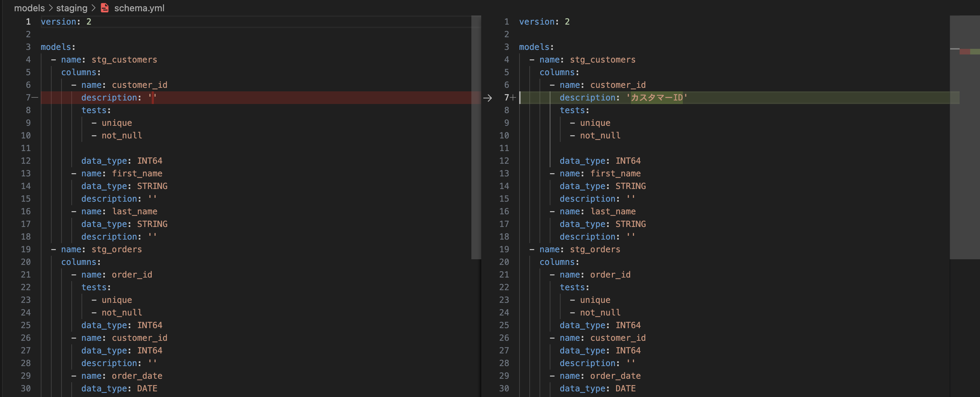
Task: Select 'stg_customers' name in left pane
Action: [124, 60]
